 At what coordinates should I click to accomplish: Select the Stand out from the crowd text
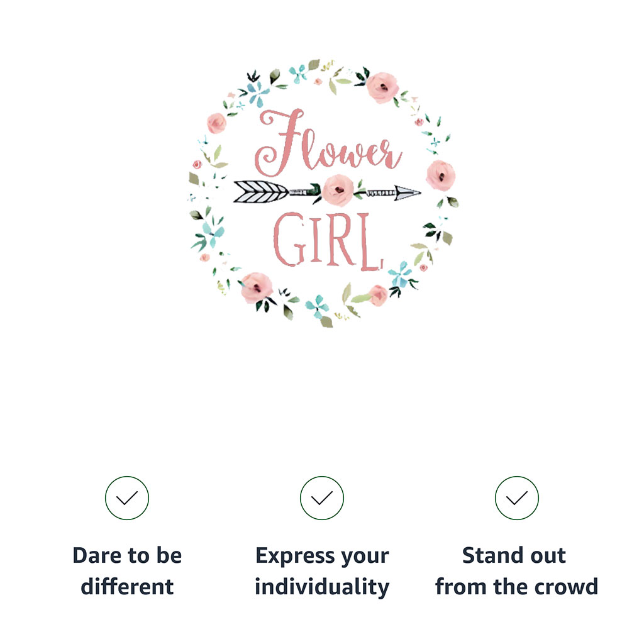click(517, 571)
